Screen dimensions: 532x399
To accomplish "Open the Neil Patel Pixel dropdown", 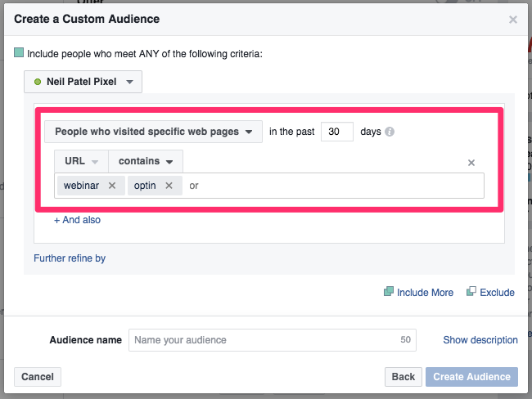I will click(x=83, y=82).
